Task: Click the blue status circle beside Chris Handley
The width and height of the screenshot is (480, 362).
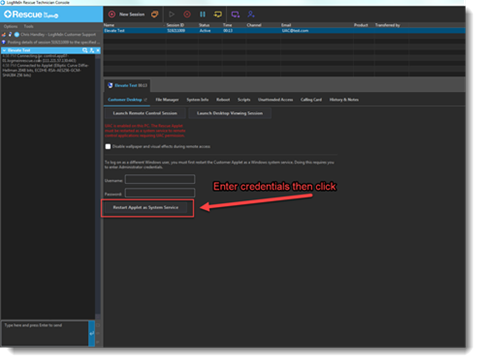Action: pos(17,34)
